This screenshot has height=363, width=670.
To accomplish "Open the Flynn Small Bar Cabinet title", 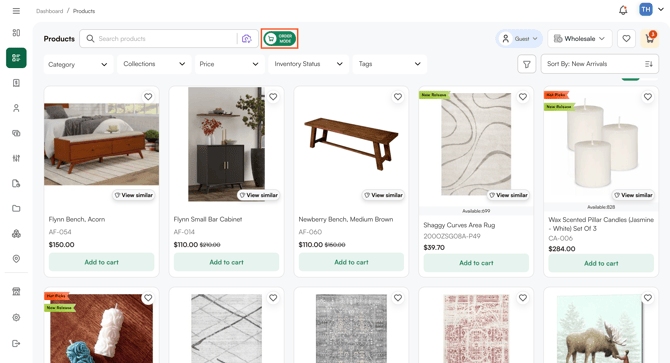I will tap(208, 219).
